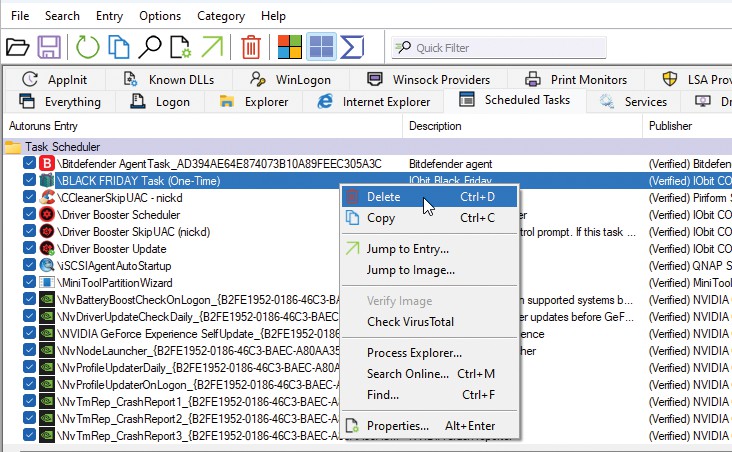Switch to the AppInit tab
Screen dimensions: 732x452
pos(55,79)
